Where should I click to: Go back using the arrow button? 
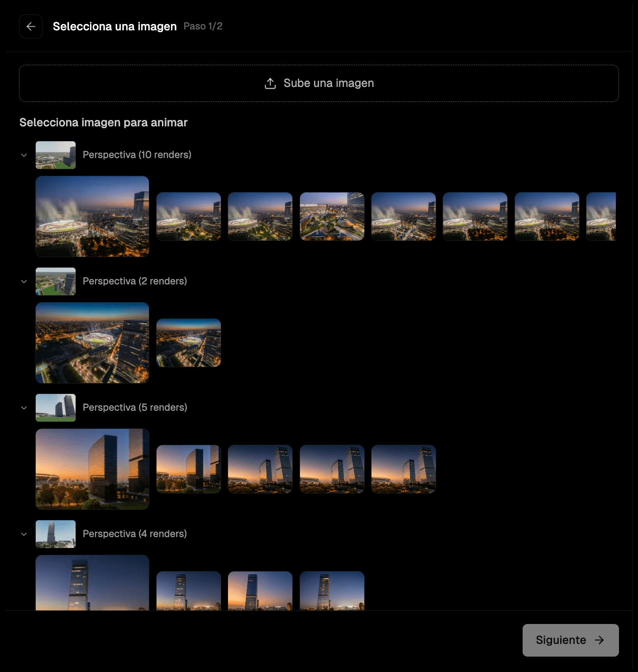tap(31, 26)
